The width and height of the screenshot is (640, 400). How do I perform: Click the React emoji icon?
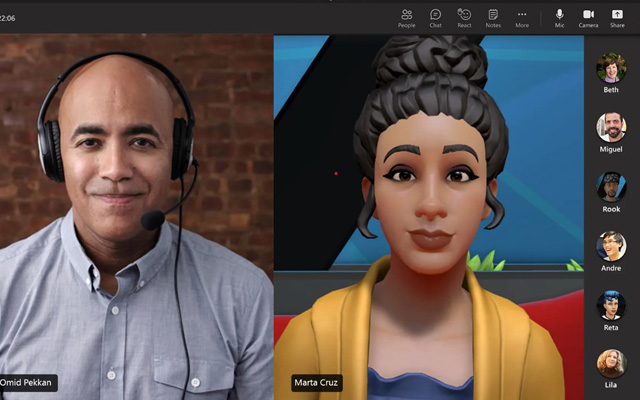click(x=464, y=17)
